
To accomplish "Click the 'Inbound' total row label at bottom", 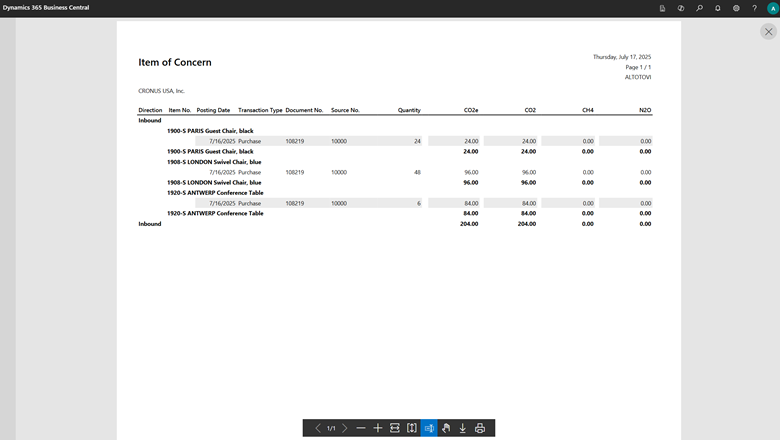I will point(150,224).
